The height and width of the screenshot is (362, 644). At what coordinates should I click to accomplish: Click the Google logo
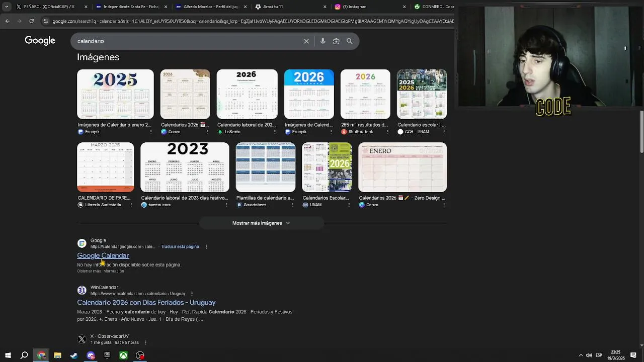(40, 41)
